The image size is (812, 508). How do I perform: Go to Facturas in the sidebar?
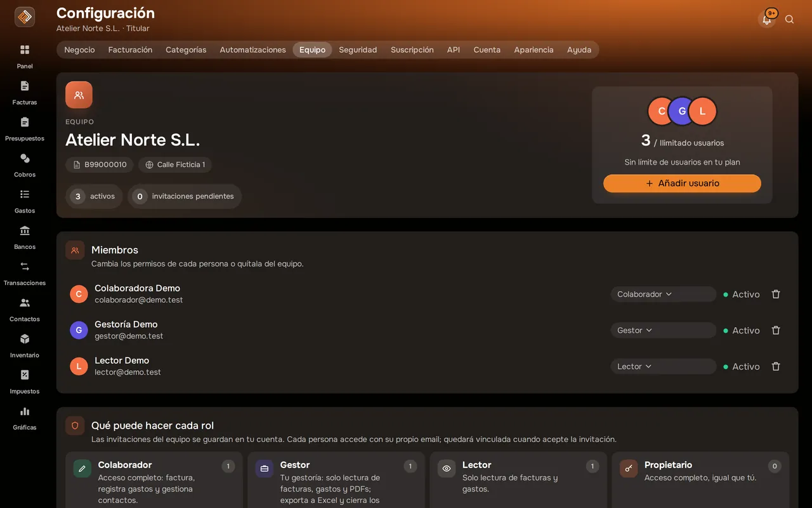pos(25,92)
